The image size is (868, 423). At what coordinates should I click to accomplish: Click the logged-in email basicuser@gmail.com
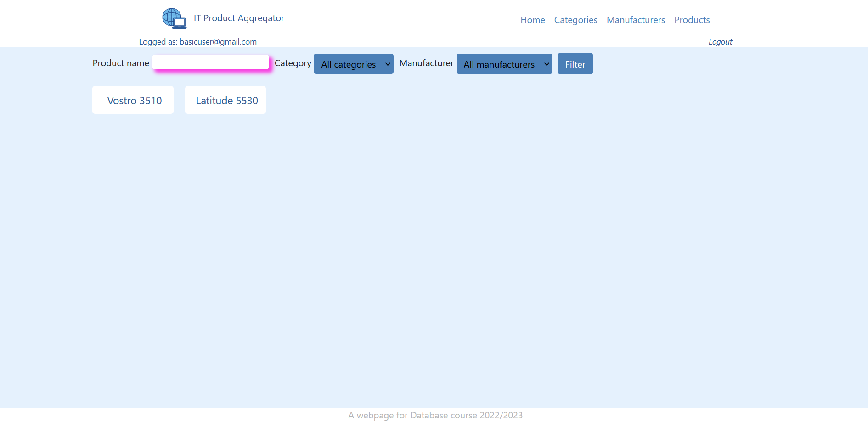(x=218, y=42)
